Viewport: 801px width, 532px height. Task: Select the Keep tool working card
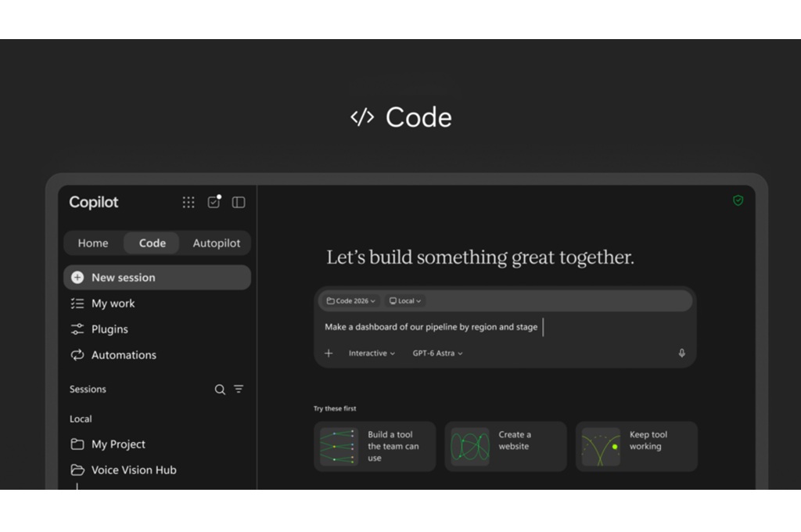(637, 446)
